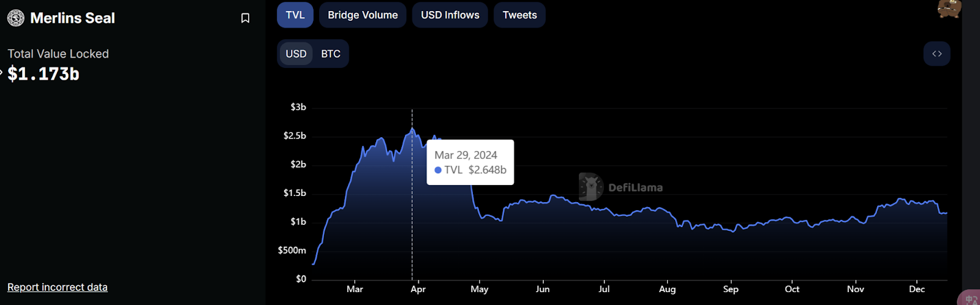Click the blue TVL dot in tooltip
Image resolution: width=980 pixels, height=305 pixels.
[438, 170]
